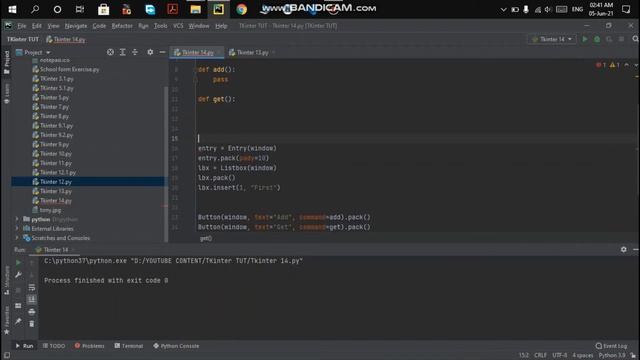640x360 pixels.
Task: Open the Refactor menu
Action: (122, 26)
